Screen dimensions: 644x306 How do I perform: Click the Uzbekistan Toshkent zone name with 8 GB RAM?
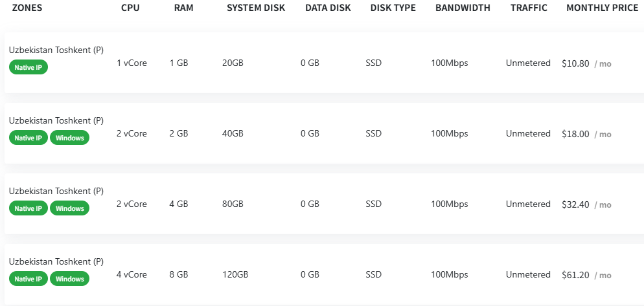(x=56, y=261)
